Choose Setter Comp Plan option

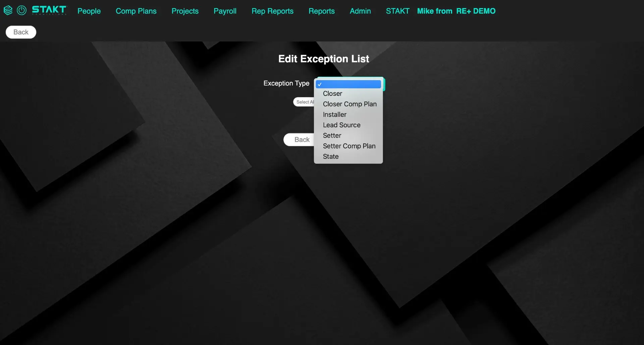(348, 146)
